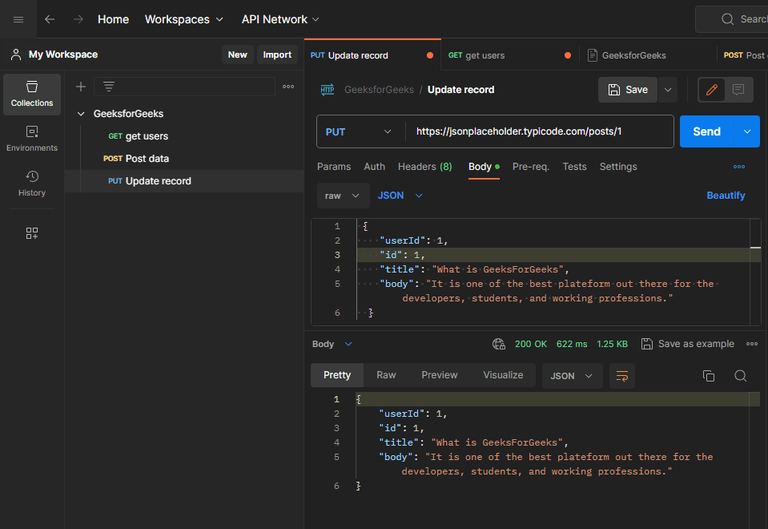The width and height of the screenshot is (768, 529).
Task: Open the Environments sidebar panel
Action: point(32,138)
